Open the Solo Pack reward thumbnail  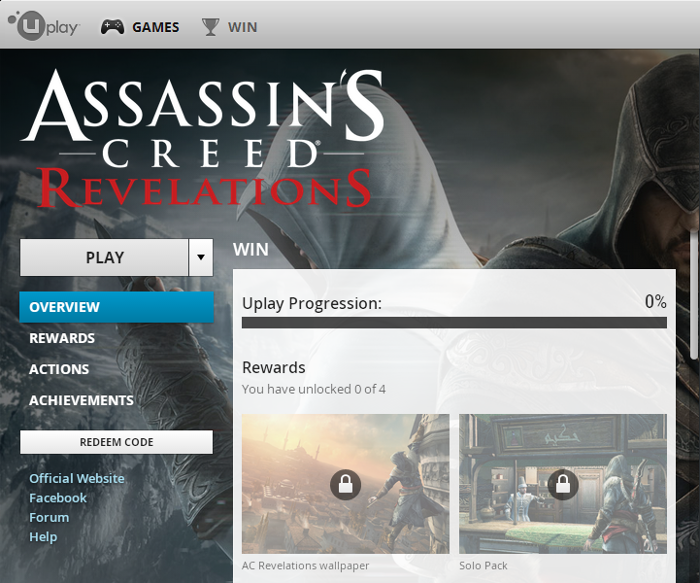click(563, 484)
